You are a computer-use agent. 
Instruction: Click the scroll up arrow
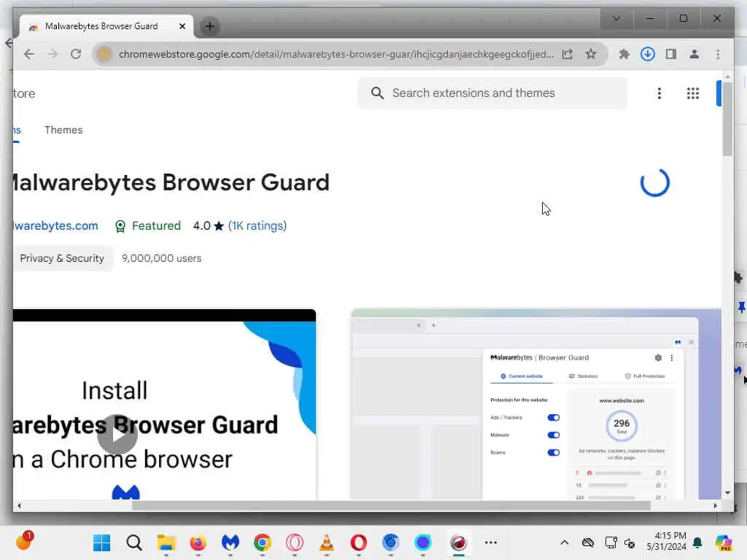point(727,77)
